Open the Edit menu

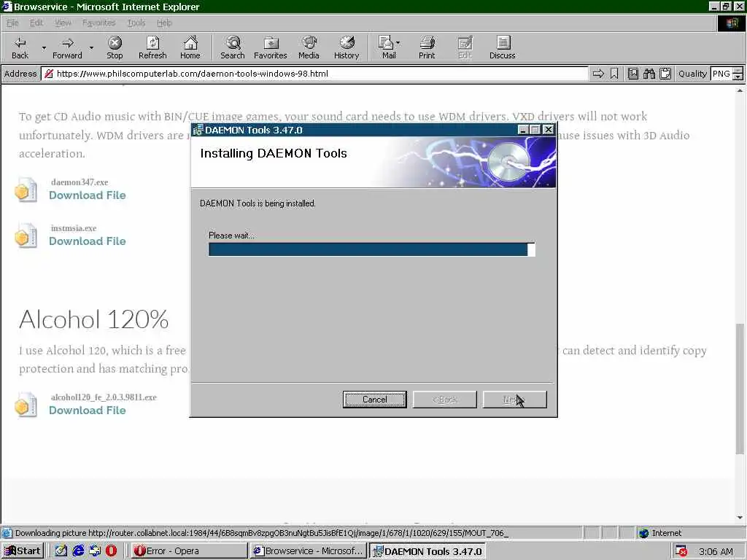36,23
